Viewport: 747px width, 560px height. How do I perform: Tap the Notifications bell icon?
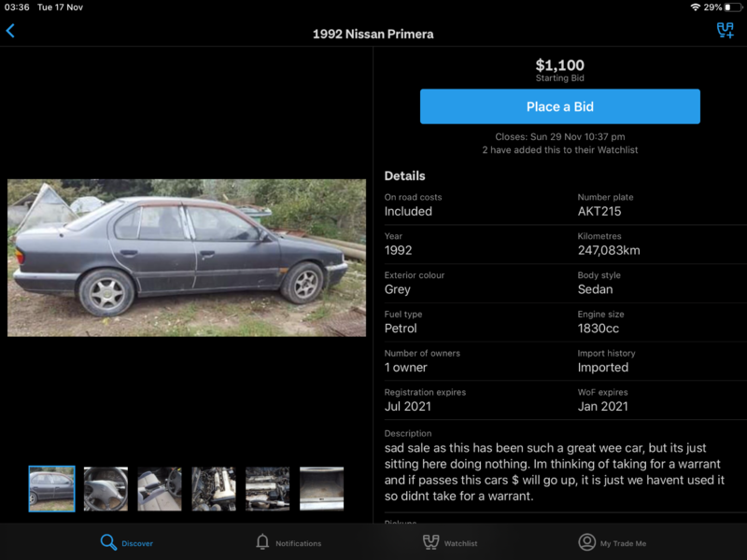[262, 542]
